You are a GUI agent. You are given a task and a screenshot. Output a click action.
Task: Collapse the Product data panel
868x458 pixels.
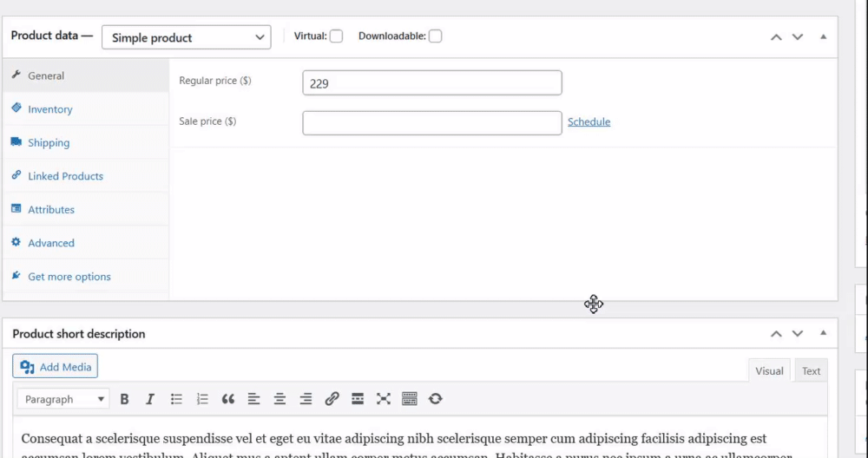pyautogui.click(x=823, y=37)
